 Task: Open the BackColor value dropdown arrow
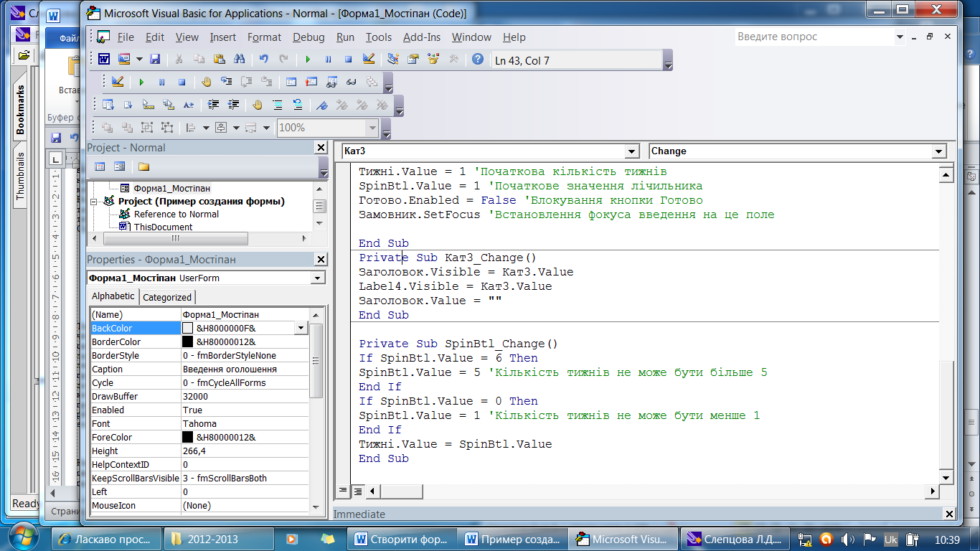tap(301, 328)
